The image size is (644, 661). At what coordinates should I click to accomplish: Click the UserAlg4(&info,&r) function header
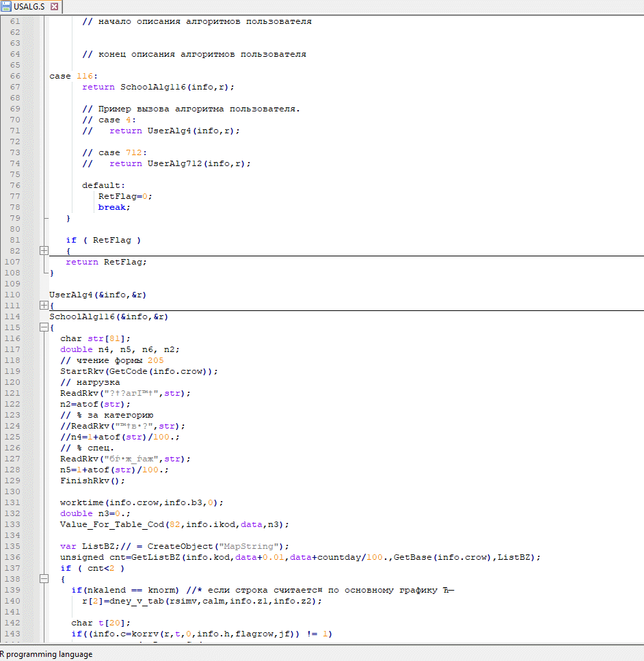pos(98,295)
